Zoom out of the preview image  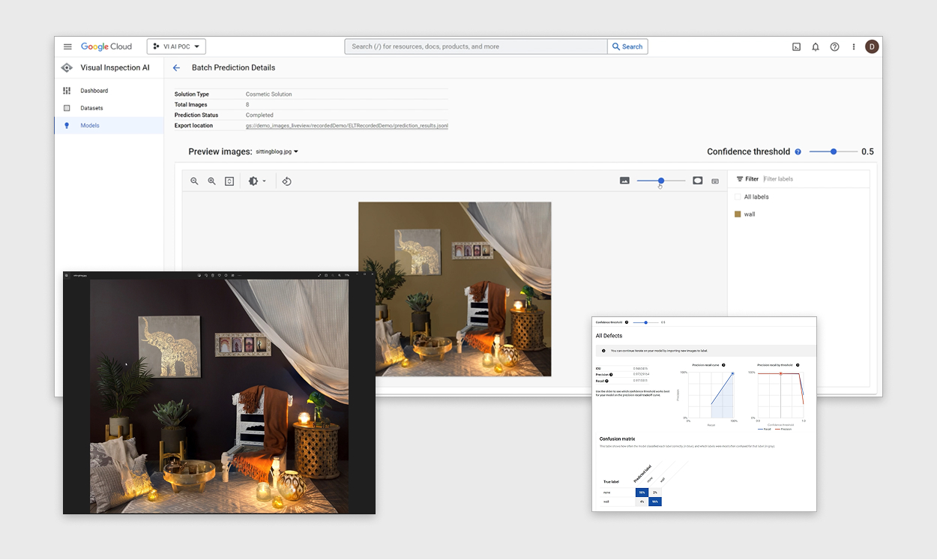194,181
